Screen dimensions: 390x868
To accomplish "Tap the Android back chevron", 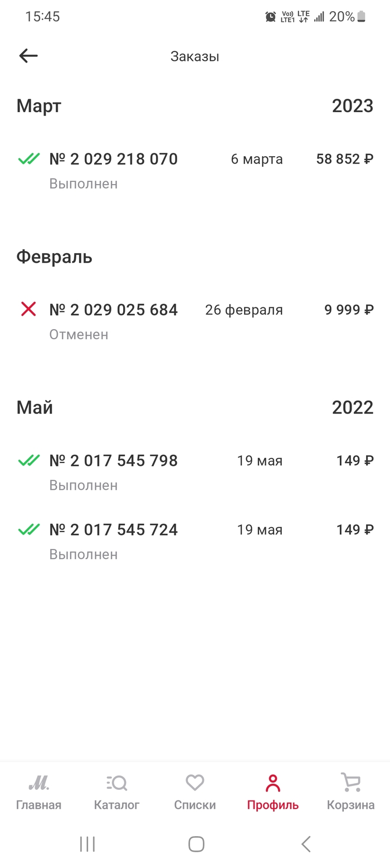I will tap(305, 844).
